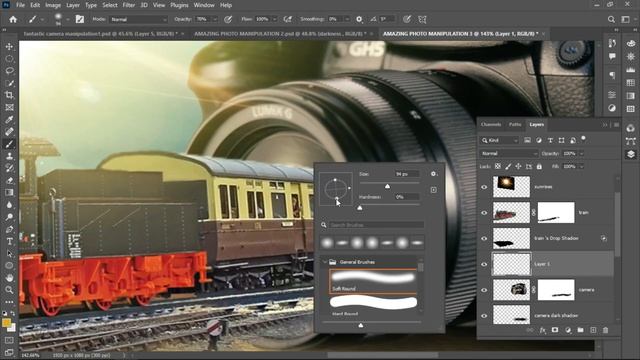This screenshot has width=640, height=360.
Task: Open the Plugins menu
Action: click(179, 5)
